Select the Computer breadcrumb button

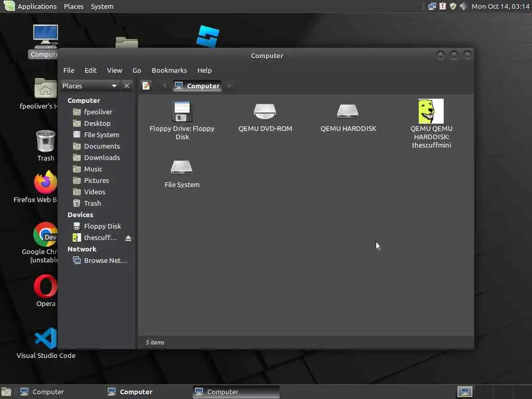(197, 86)
